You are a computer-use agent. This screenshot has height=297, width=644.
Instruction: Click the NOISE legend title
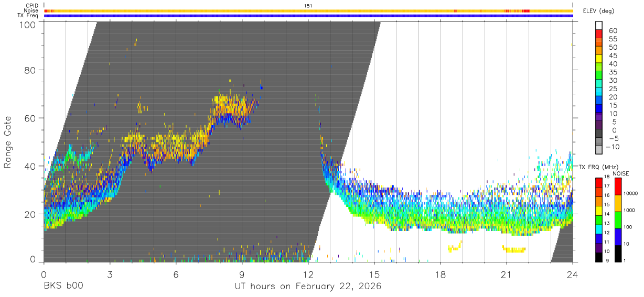click(622, 173)
